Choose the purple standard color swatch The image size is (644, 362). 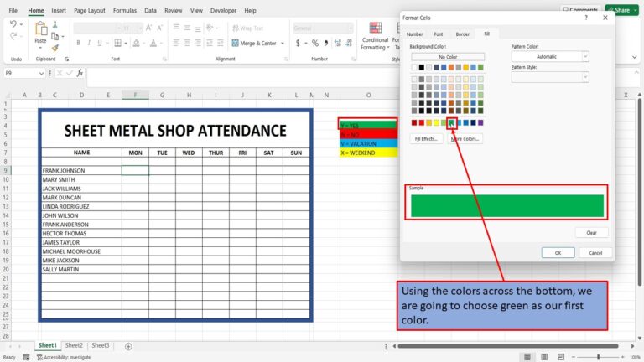(480, 122)
